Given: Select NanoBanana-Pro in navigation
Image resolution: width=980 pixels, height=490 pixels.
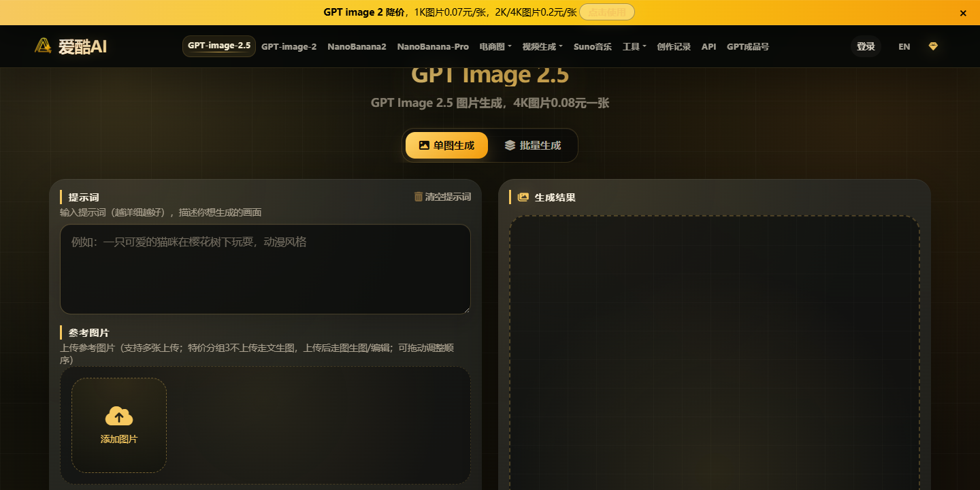Looking at the screenshot, I should pos(433,46).
